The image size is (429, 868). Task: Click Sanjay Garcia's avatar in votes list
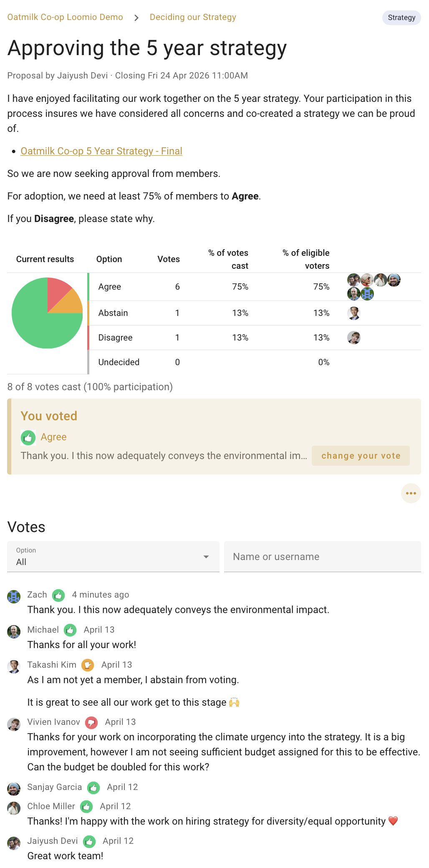click(x=14, y=789)
